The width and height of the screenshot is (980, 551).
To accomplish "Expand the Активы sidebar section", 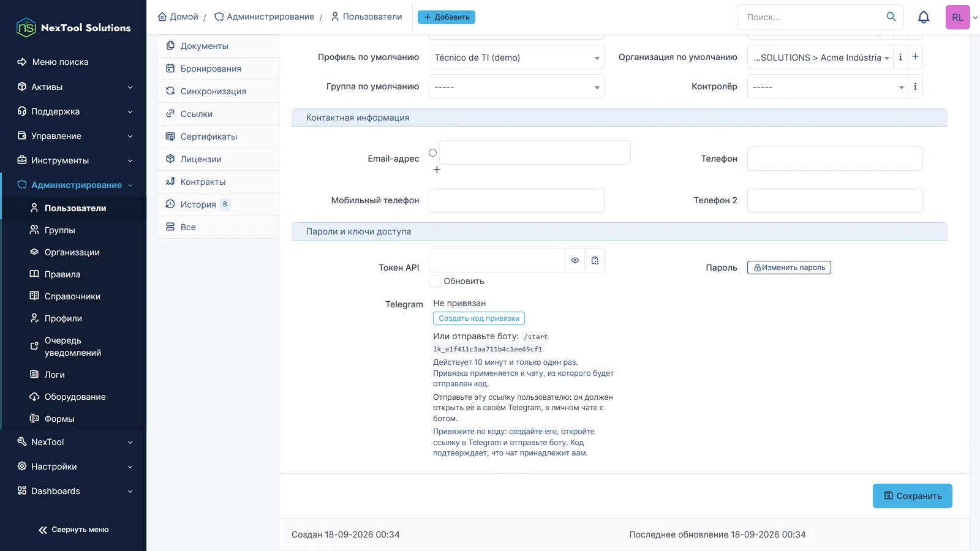I will (x=73, y=87).
